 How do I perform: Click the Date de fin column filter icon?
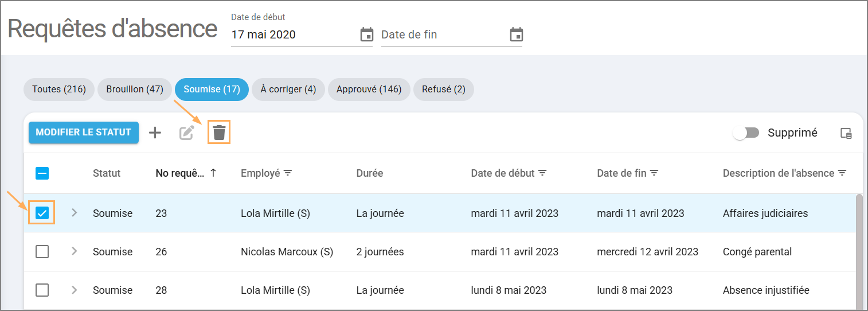point(654,173)
